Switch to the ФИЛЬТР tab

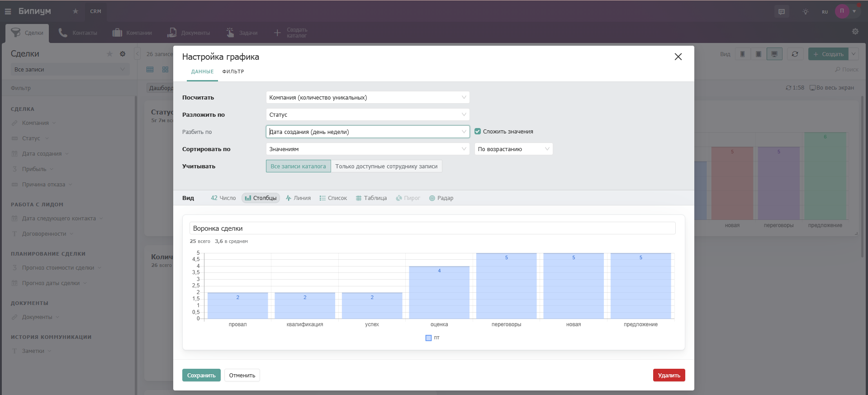coord(233,71)
